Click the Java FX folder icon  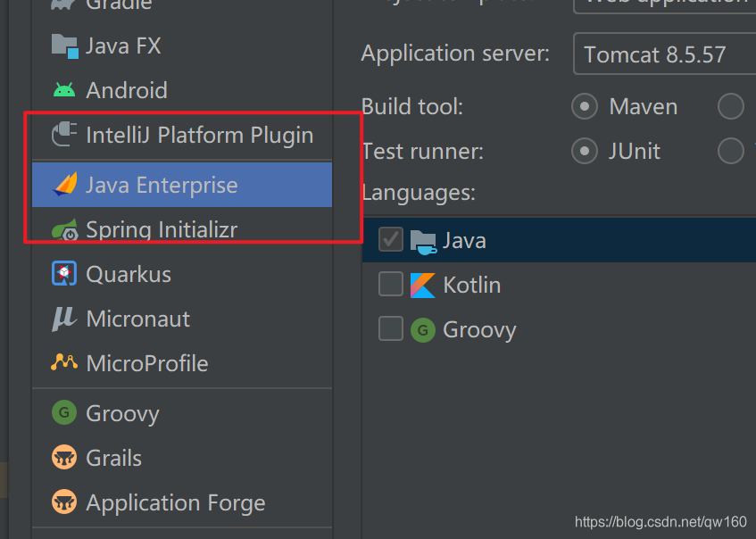click(64, 46)
